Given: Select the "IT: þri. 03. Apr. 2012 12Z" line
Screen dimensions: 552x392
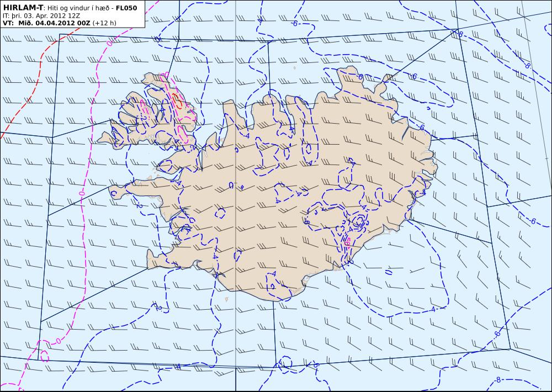Looking at the screenshot, I should pyautogui.click(x=40, y=16).
